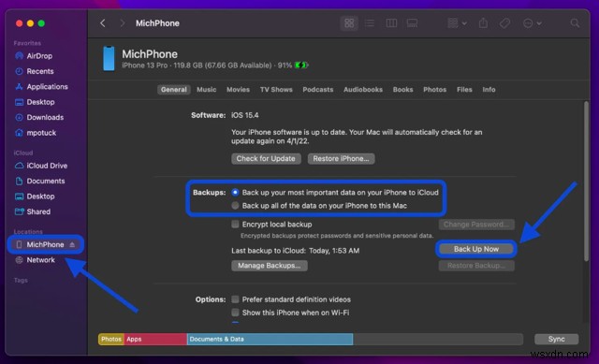The width and height of the screenshot is (599, 364).
Task: Click the battery charging indicator
Action: tap(301, 66)
